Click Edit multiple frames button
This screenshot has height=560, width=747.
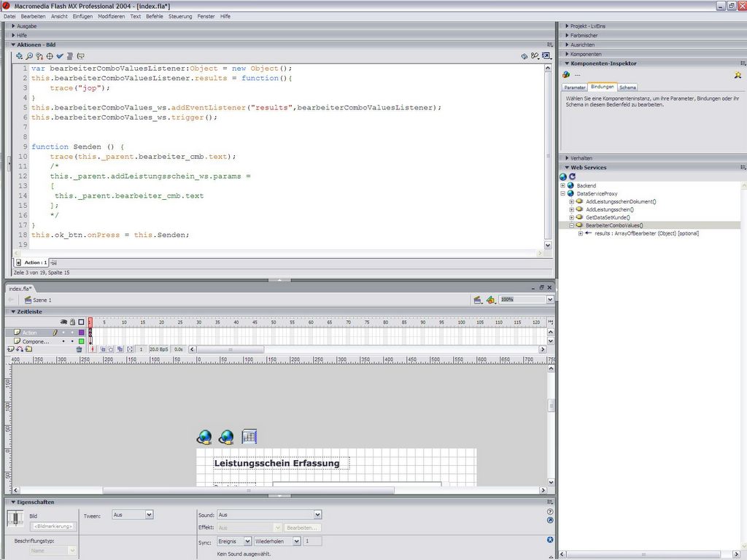point(120,349)
